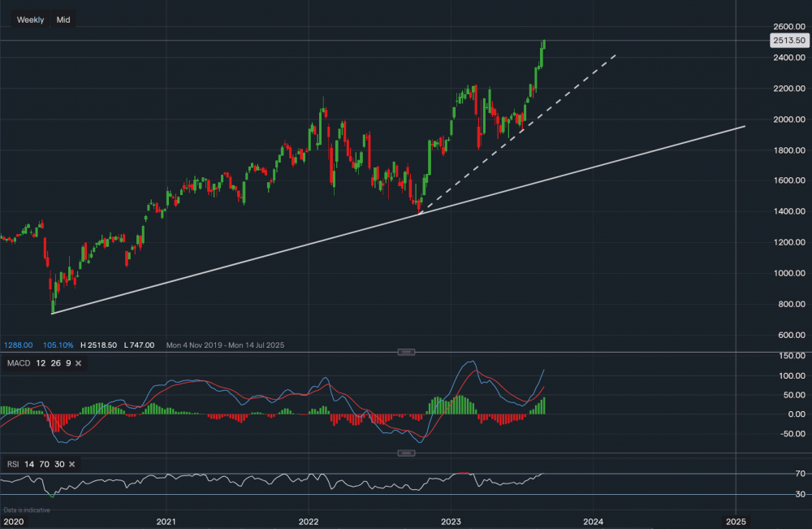Open the Mid price type selector
812x529 pixels.
point(63,20)
